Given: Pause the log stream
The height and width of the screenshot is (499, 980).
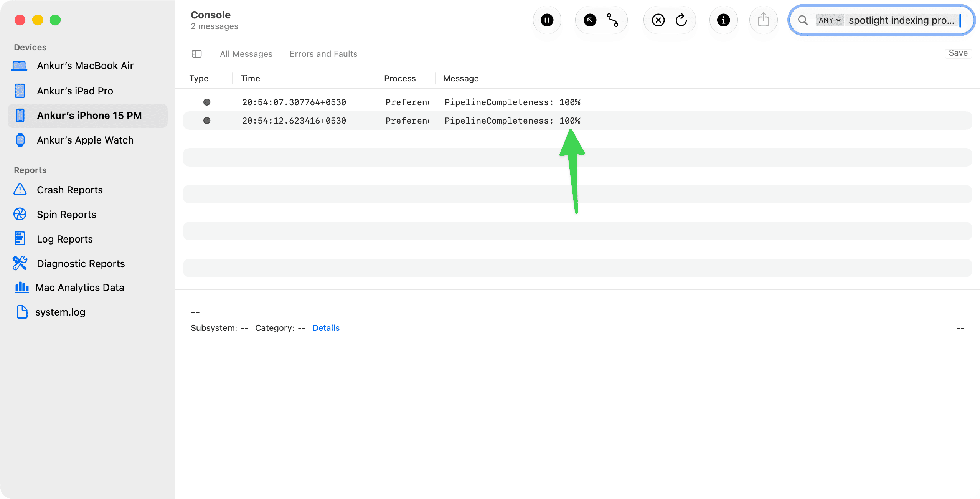Looking at the screenshot, I should 547,20.
